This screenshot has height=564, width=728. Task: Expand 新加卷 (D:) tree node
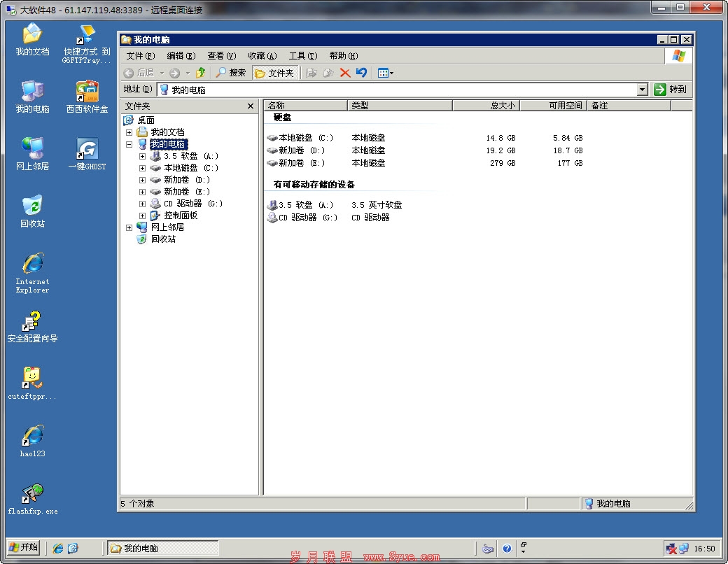pos(143,180)
